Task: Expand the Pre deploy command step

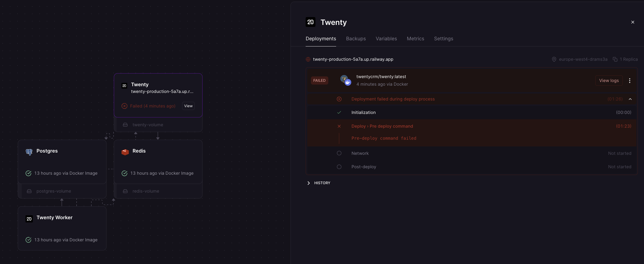Action: [382, 126]
